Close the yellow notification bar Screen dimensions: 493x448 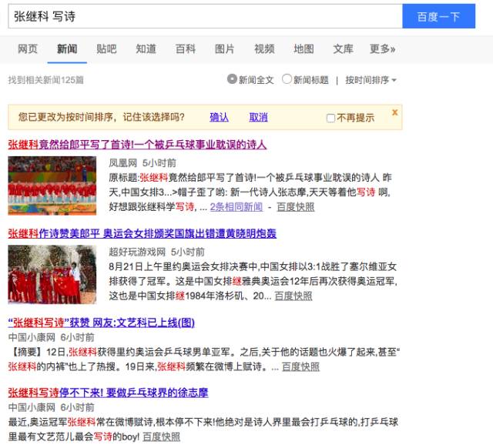[395, 112]
